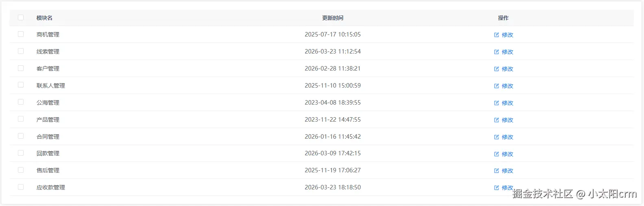Click the edit icon for 联系人管理

coord(496,86)
